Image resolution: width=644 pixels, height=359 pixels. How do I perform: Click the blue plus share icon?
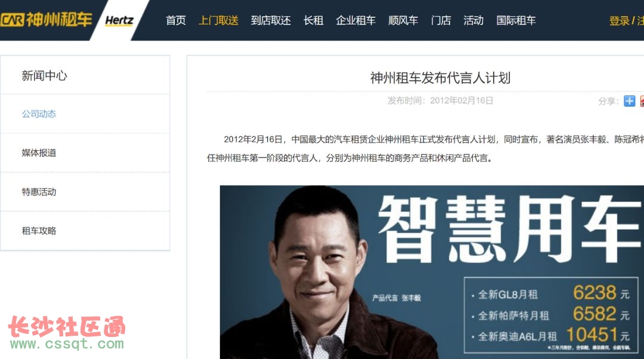click(629, 101)
